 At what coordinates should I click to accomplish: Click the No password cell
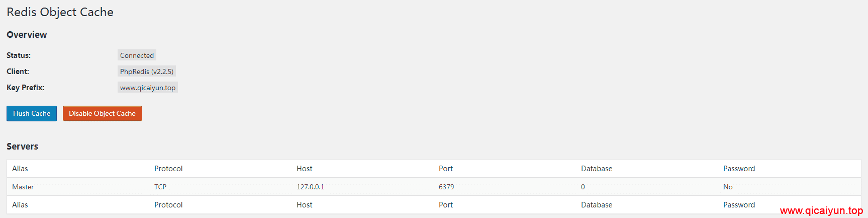(728, 187)
